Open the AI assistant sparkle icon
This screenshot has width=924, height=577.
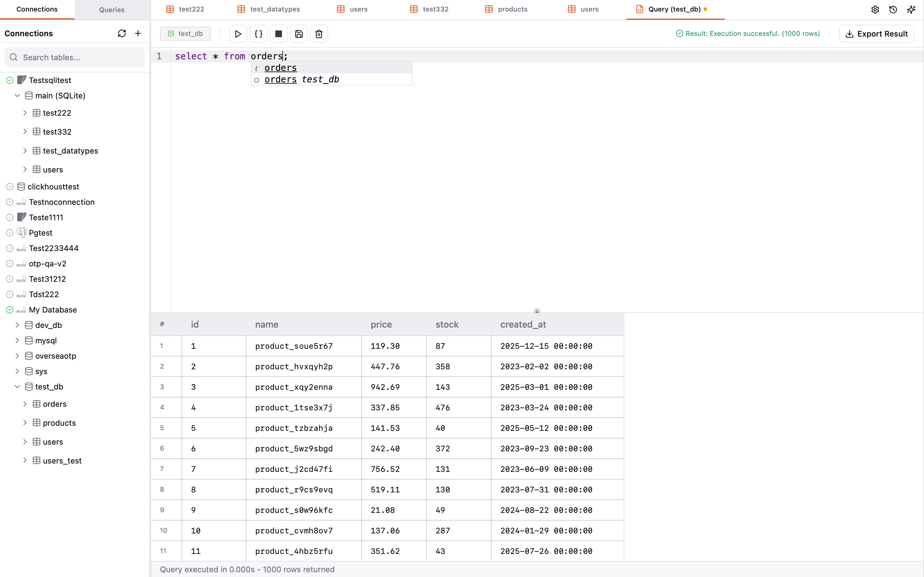[x=911, y=10]
